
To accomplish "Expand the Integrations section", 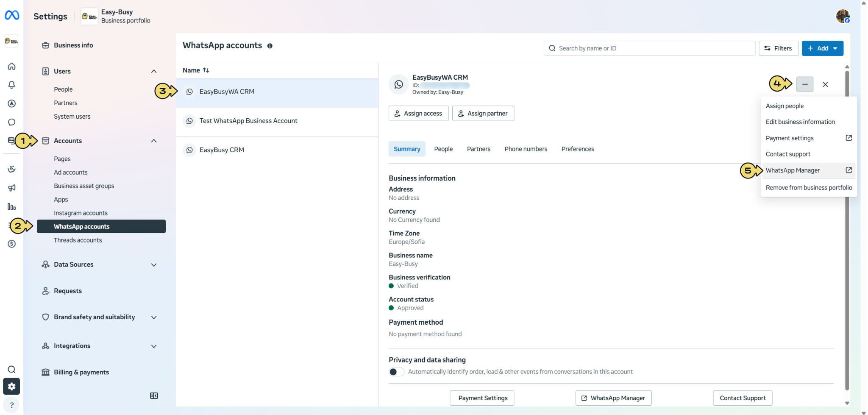I will (x=154, y=346).
